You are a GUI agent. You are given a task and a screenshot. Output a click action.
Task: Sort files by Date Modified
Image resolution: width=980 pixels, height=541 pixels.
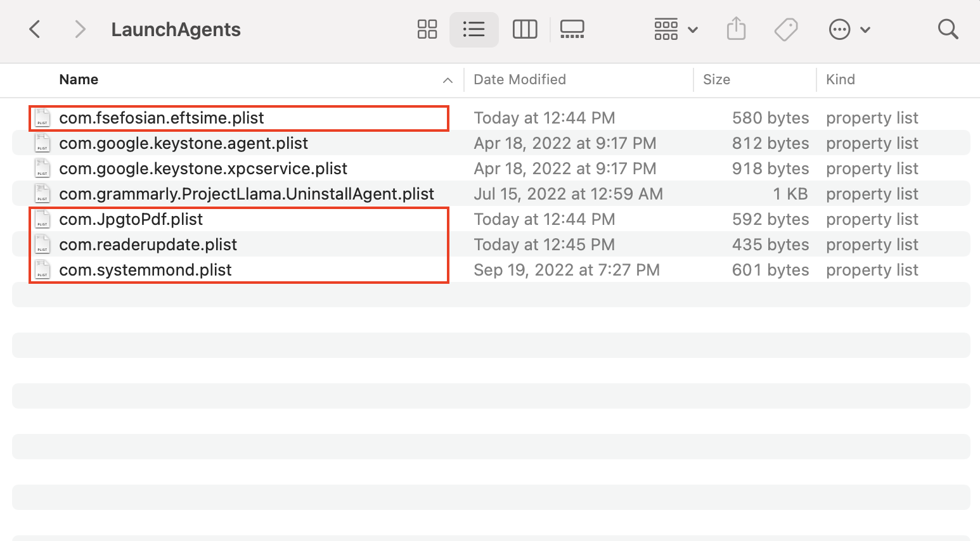point(520,80)
